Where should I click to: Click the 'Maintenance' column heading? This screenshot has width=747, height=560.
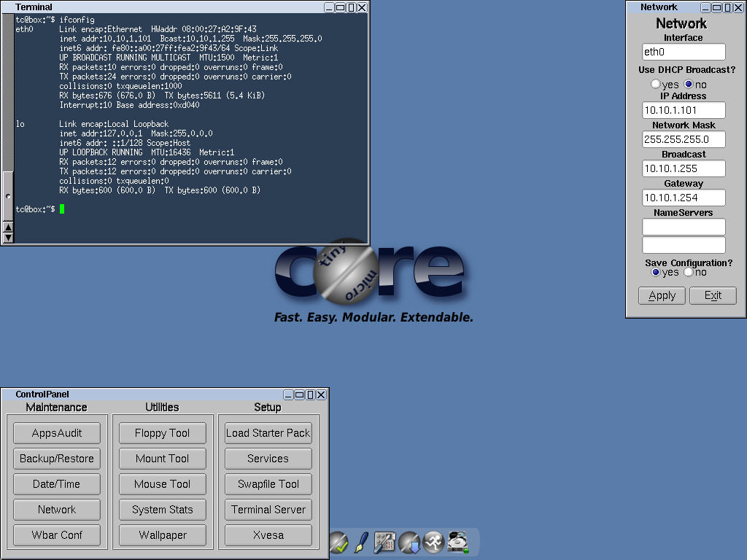coord(57,408)
